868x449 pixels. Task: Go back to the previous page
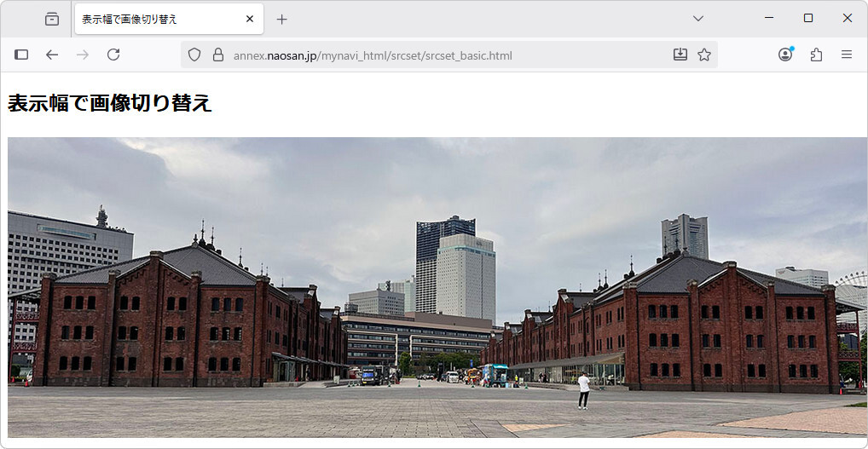click(52, 55)
